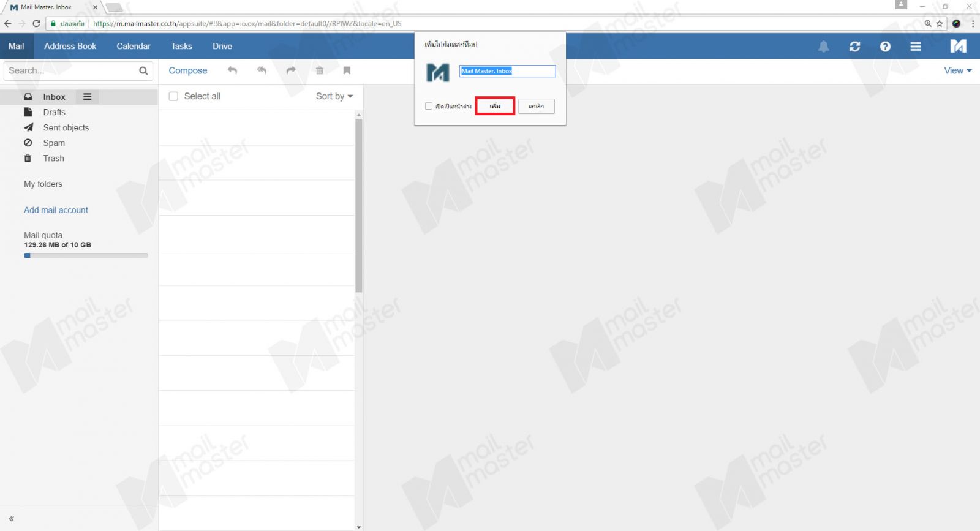980x531 pixels.
Task: Open the Calendar tab
Action: point(134,46)
